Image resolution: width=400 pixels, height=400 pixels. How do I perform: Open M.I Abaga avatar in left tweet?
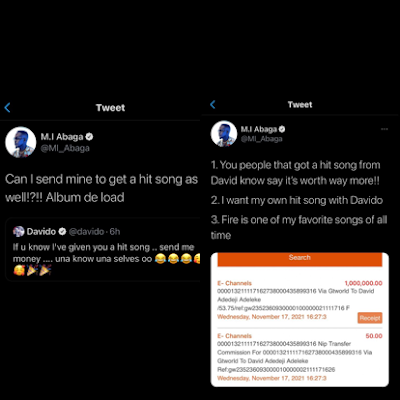(x=21, y=142)
